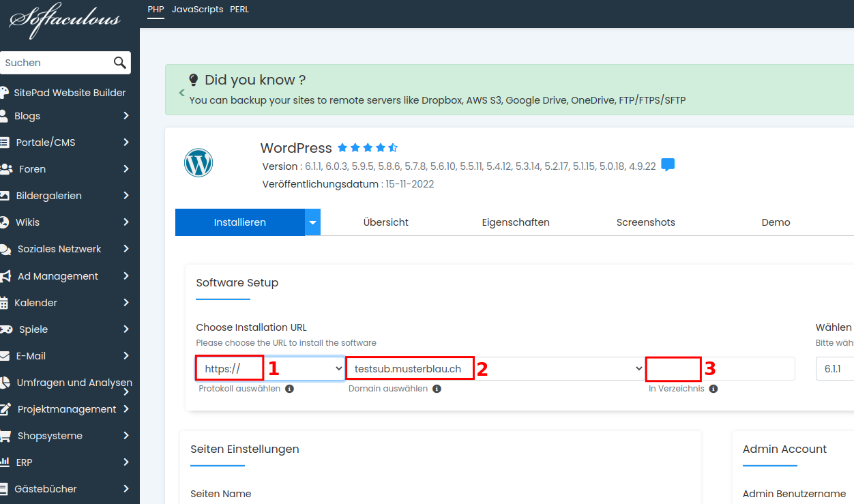854x504 pixels.
Task: Select the Installieren tab
Action: click(x=240, y=222)
